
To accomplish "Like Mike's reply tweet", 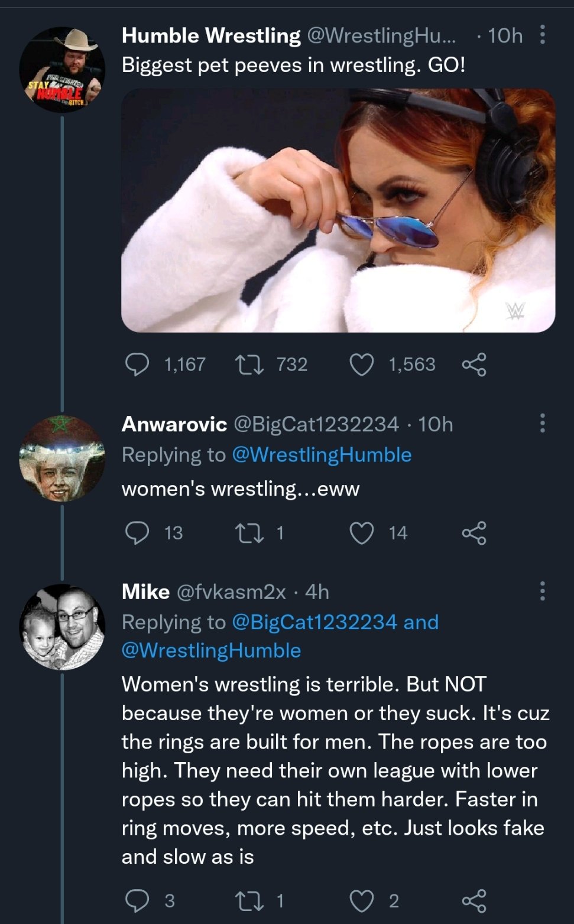I will pos(361,900).
